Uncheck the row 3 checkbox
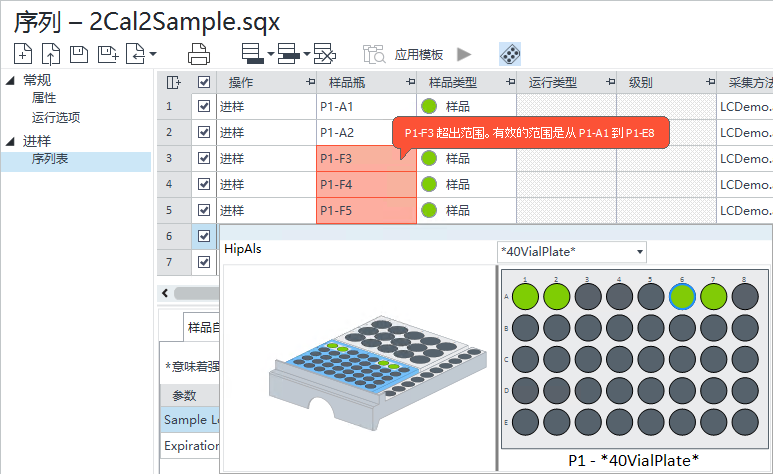This screenshot has width=773, height=474. coord(204,158)
